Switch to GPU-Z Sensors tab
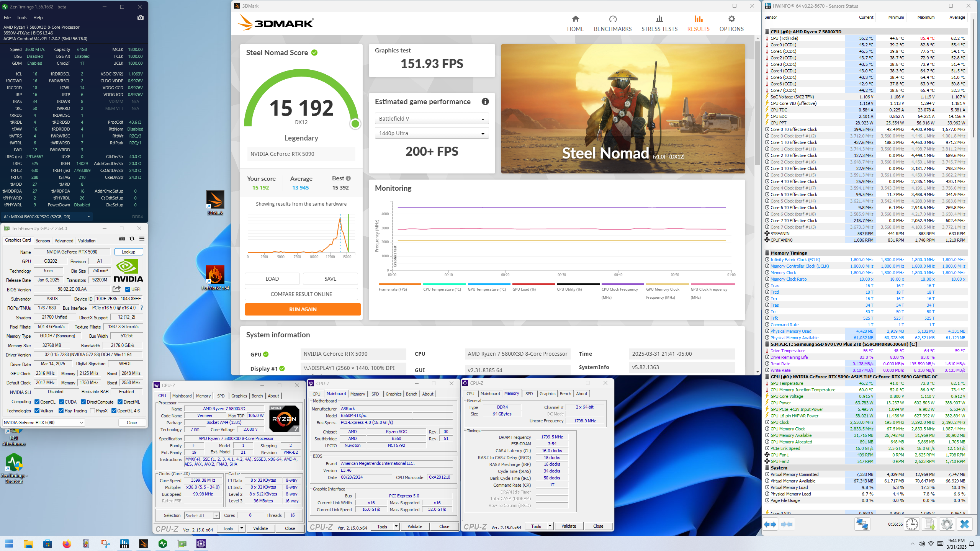This screenshot has height=551, width=980. tap(43, 240)
